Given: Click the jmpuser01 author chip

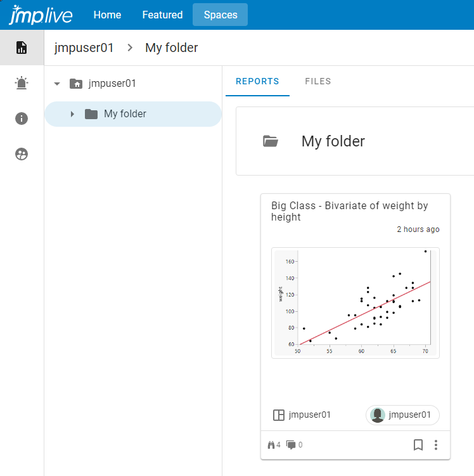Looking at the screenshot, I should coord(402,415).
